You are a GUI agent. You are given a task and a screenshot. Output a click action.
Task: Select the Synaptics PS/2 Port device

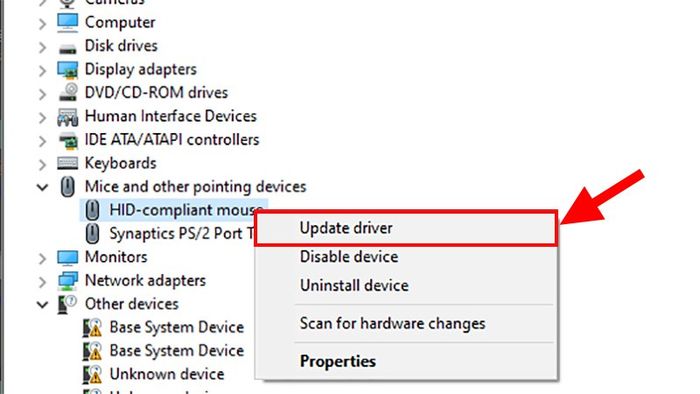[x=182, y=234]
